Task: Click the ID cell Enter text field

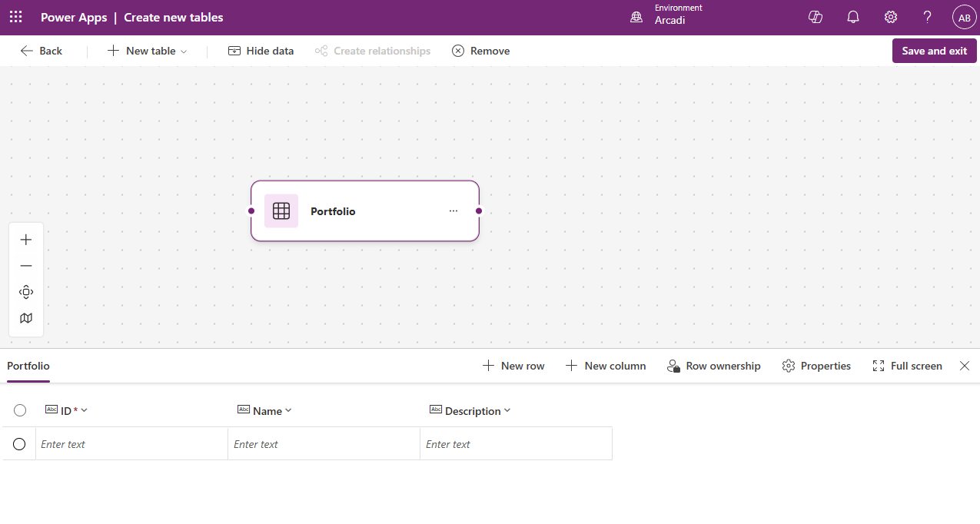Action: [131, 444]
